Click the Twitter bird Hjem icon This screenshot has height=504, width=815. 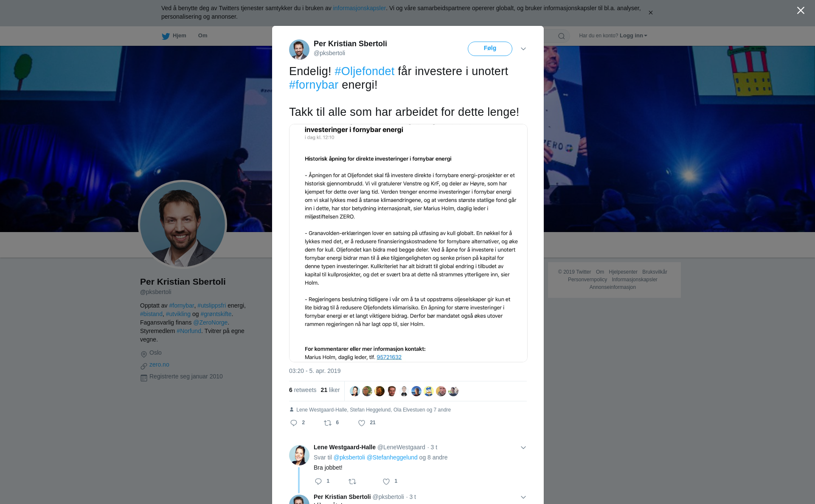pyautogui.click(x=166, y=36)
